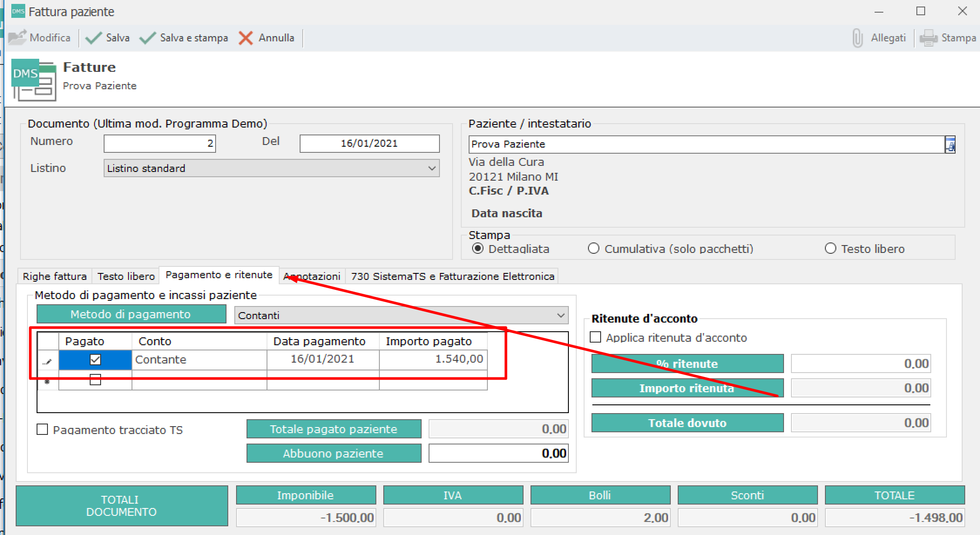
Task: Click the Abbuono paziente button
Action: 334,453
